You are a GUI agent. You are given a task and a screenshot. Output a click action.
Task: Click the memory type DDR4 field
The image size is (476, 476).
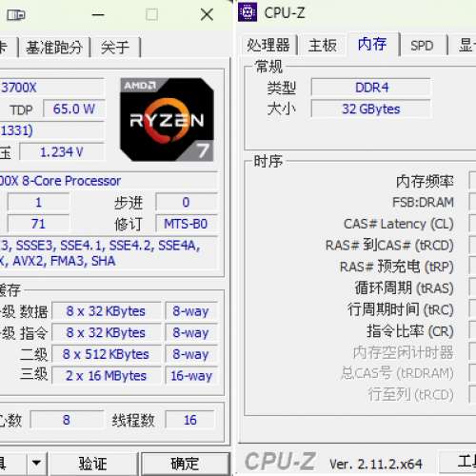pyautogui.click(x=371, y=88)
